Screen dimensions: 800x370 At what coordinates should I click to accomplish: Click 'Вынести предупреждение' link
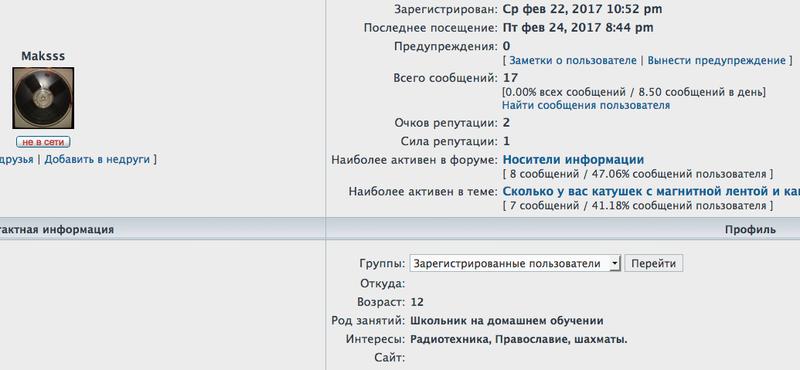[x=716, y=60]
